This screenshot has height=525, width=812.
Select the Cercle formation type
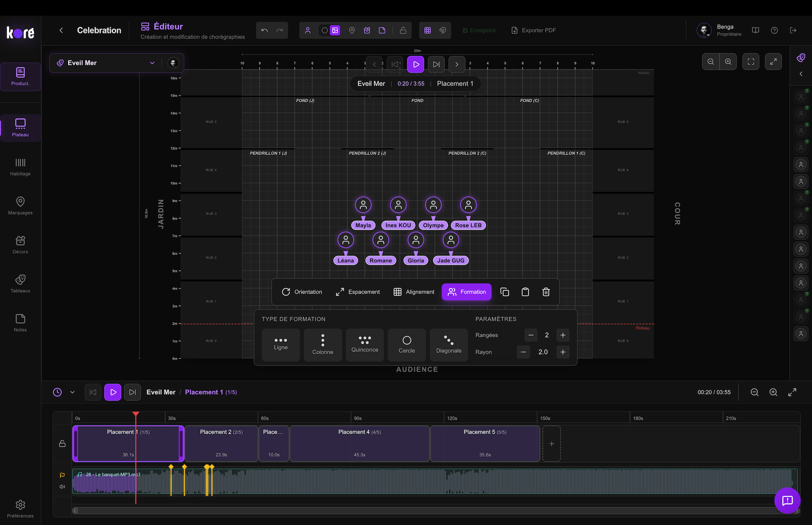[x=406, y=345]
